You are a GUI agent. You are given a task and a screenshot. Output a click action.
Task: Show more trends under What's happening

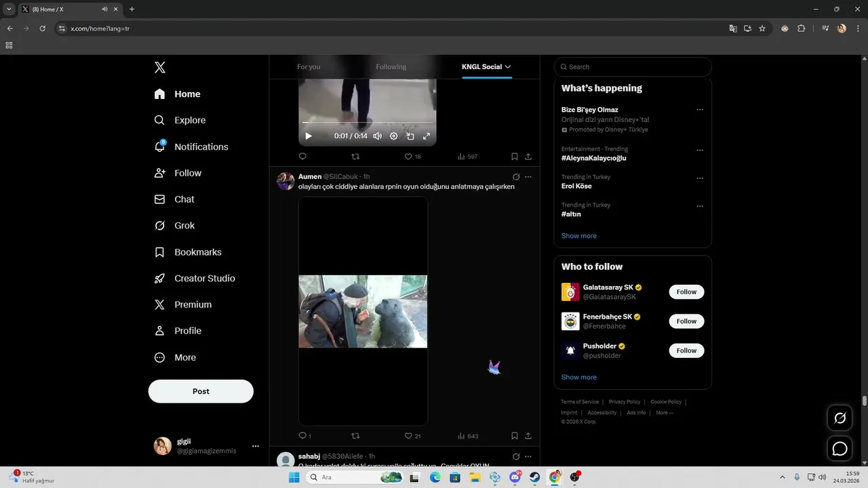pos(579,236)
